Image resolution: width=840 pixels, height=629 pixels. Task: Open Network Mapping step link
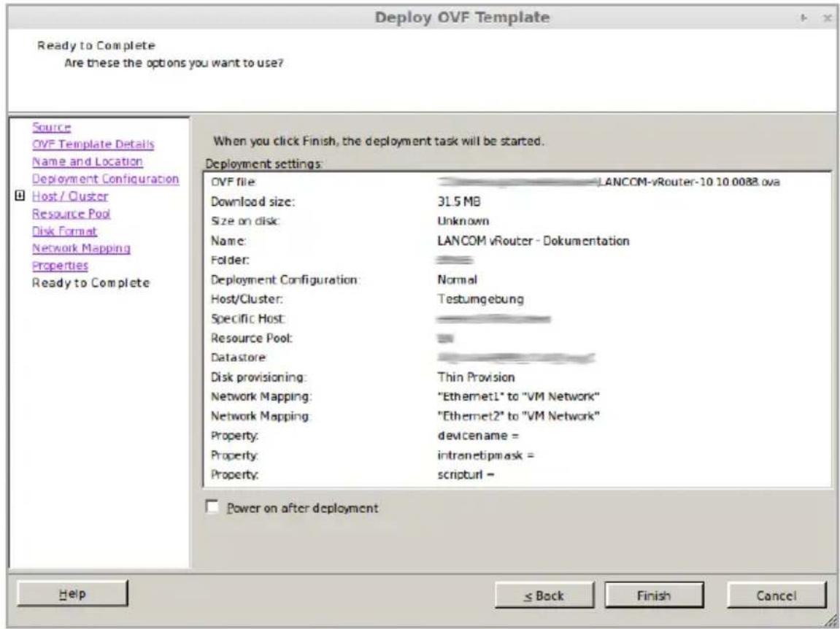coord(82,248)
